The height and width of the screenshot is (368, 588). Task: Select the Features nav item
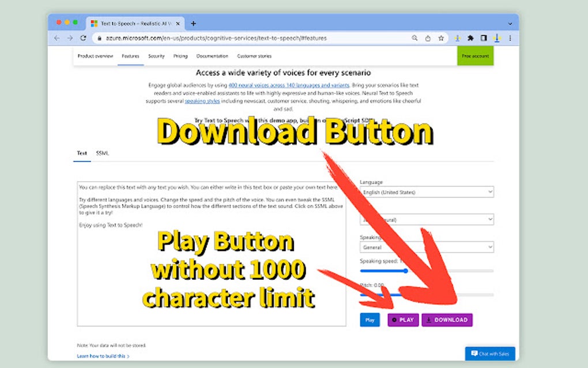(x=130, y=56)
